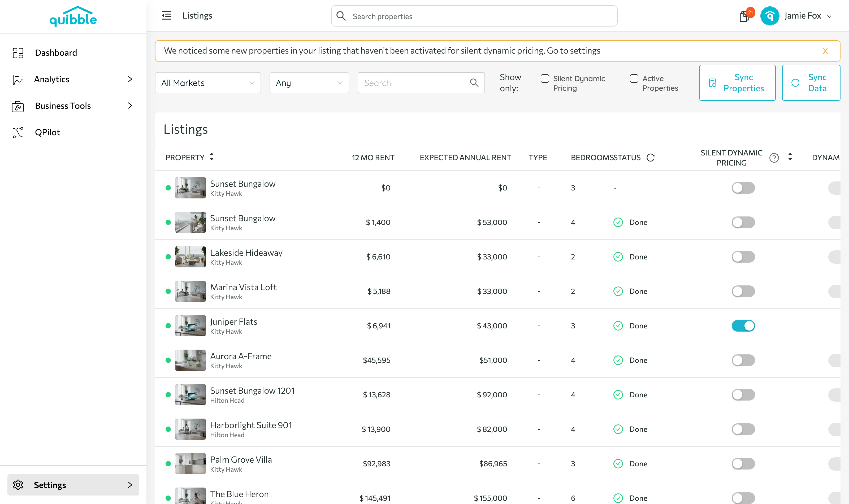
Task: Click the Quibble logo
Action: coord(73,16)
